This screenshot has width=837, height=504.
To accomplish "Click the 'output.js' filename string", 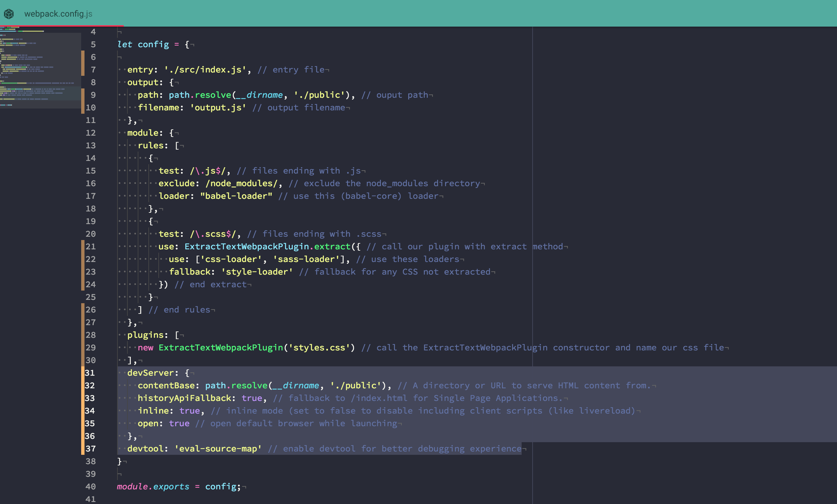I will click(x=218, y=108).
